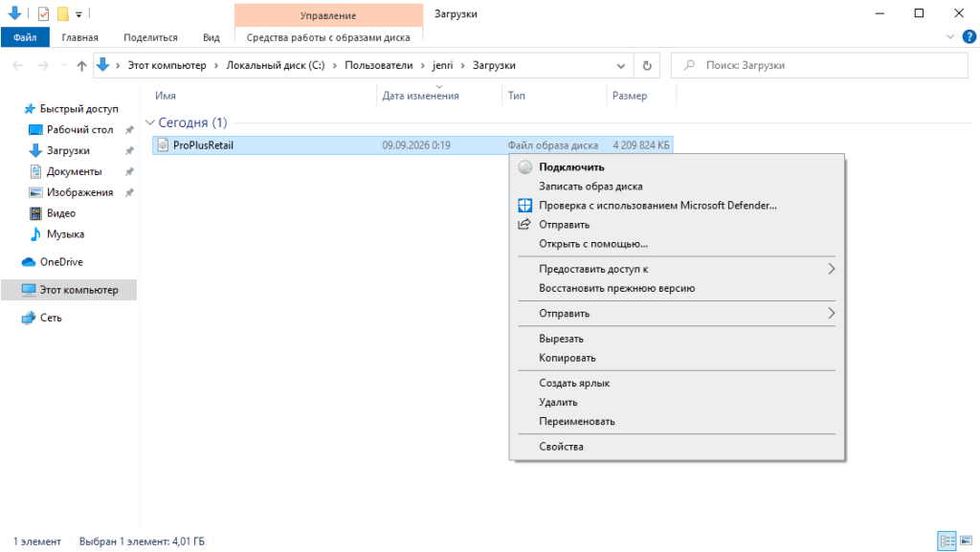
Task: Click the New folder quick access icon
Action: pyautogui.click(x=62, y=13)
